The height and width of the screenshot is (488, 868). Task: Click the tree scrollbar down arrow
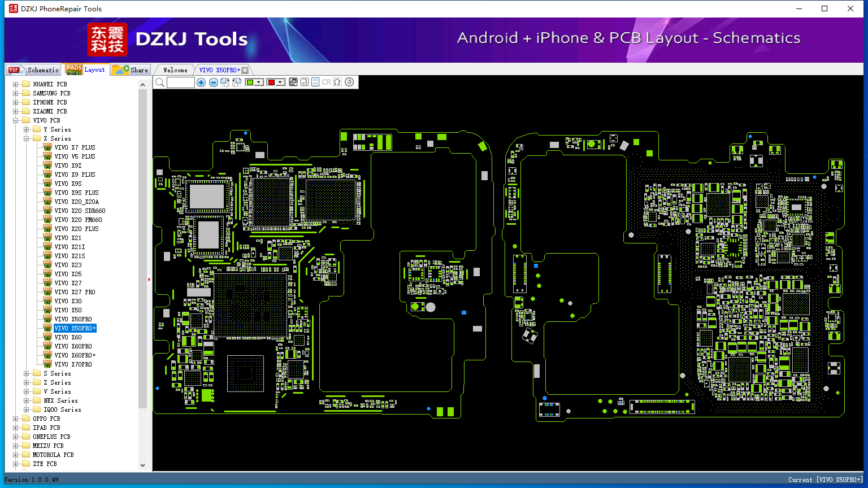coord(142,465)
